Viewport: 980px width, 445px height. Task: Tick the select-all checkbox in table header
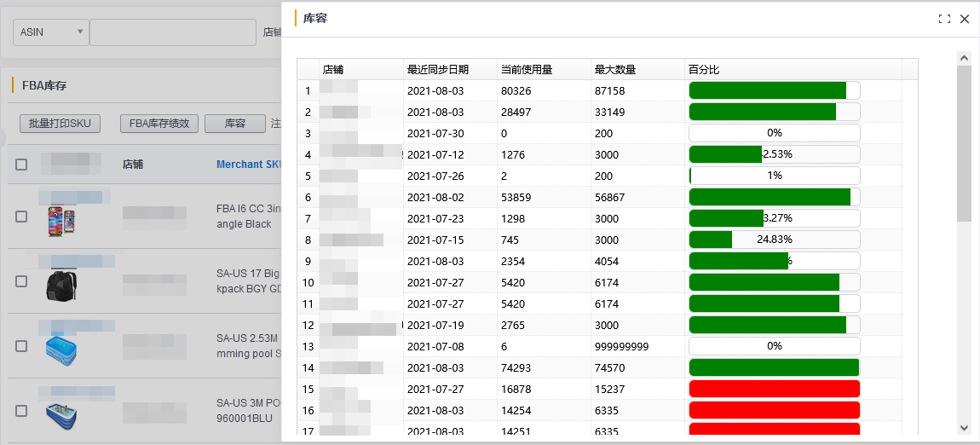21,165
